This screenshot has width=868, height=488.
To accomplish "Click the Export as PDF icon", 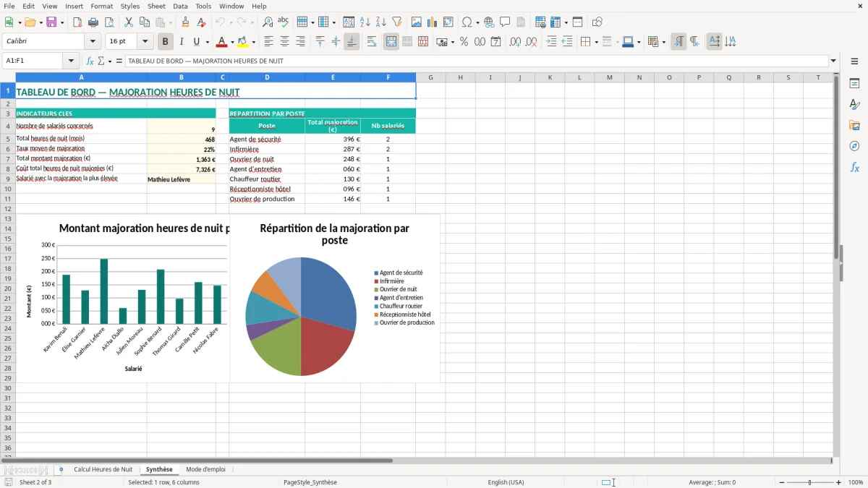I will coord(77,22).
